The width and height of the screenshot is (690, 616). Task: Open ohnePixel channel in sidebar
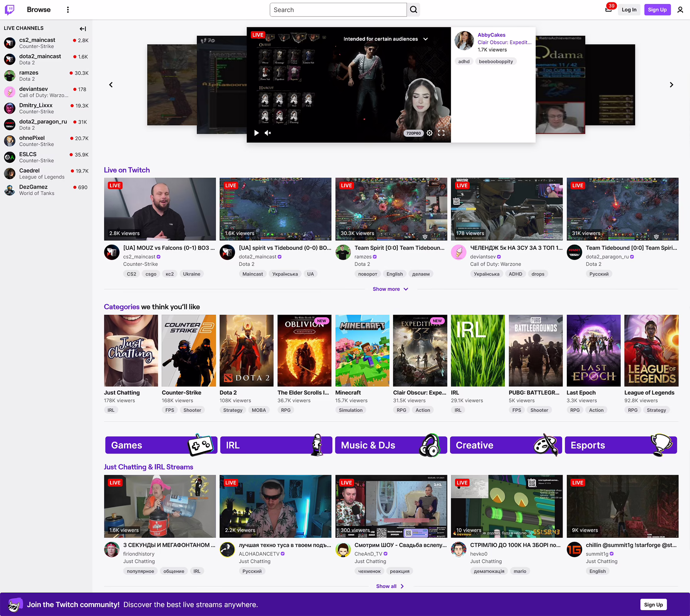point(46,141)
